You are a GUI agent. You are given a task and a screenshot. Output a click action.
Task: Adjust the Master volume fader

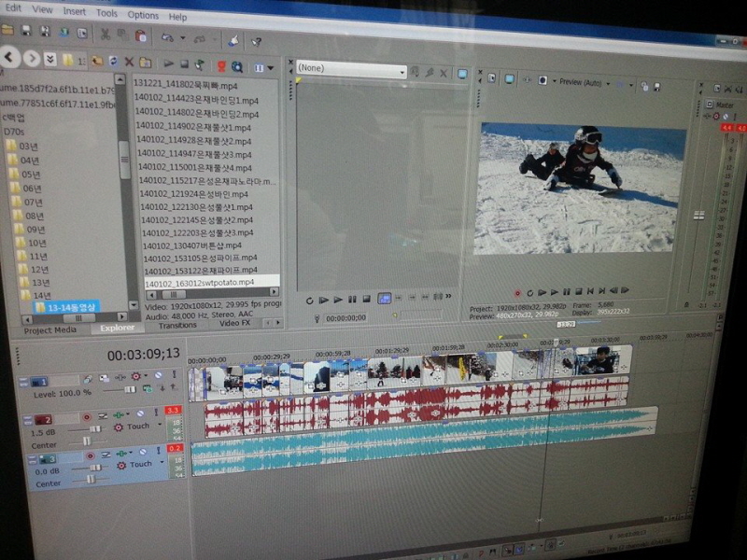click(698, 216)
